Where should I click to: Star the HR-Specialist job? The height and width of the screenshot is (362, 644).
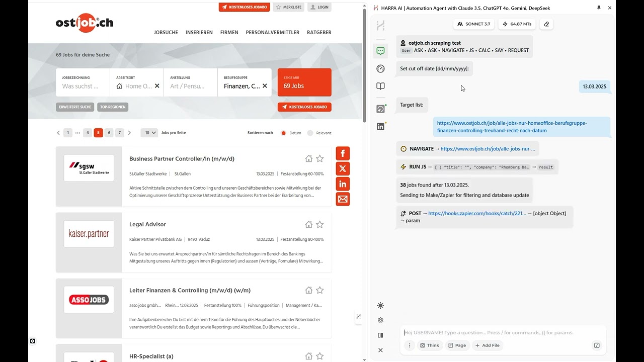319,356
